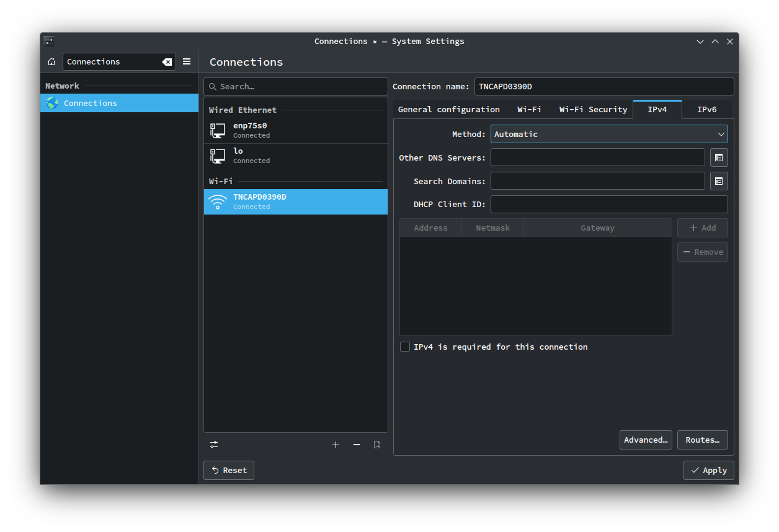779x532 pixels.
Task: Remove selected connection with minus icon
Action: tap(357, 445)
